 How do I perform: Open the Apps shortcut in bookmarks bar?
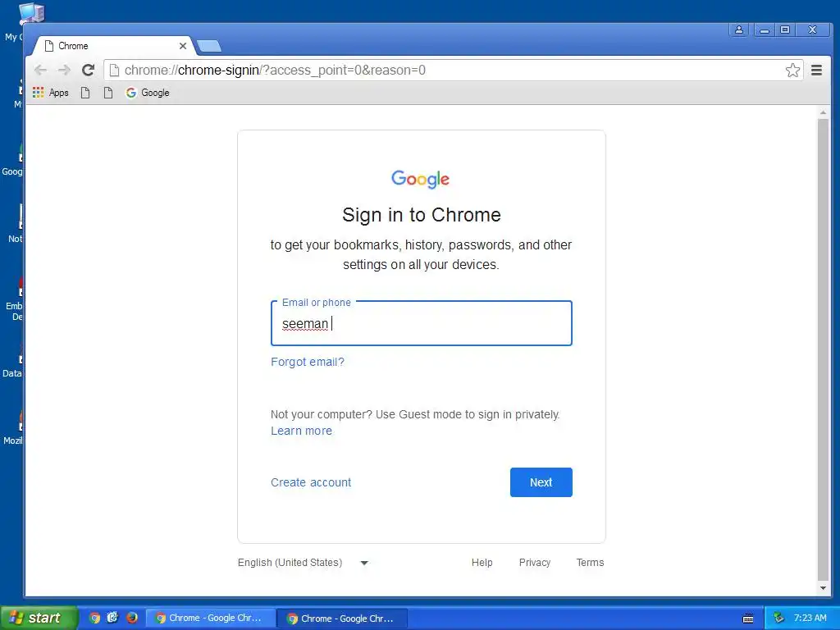pos(50,93)
